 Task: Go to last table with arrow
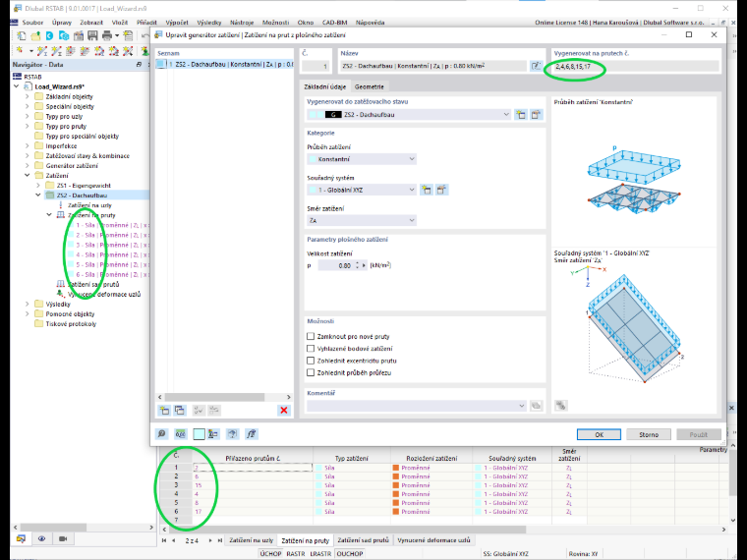tap(219, 540)
